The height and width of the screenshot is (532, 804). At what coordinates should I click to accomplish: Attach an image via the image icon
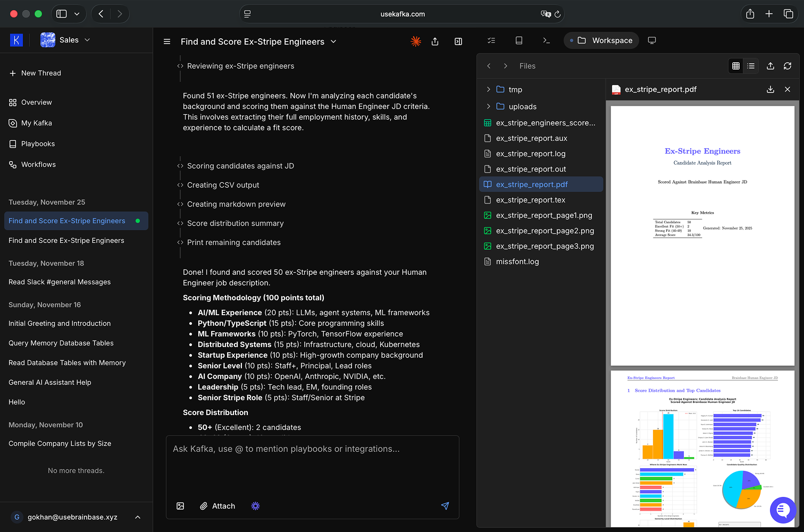pos(180,506)
